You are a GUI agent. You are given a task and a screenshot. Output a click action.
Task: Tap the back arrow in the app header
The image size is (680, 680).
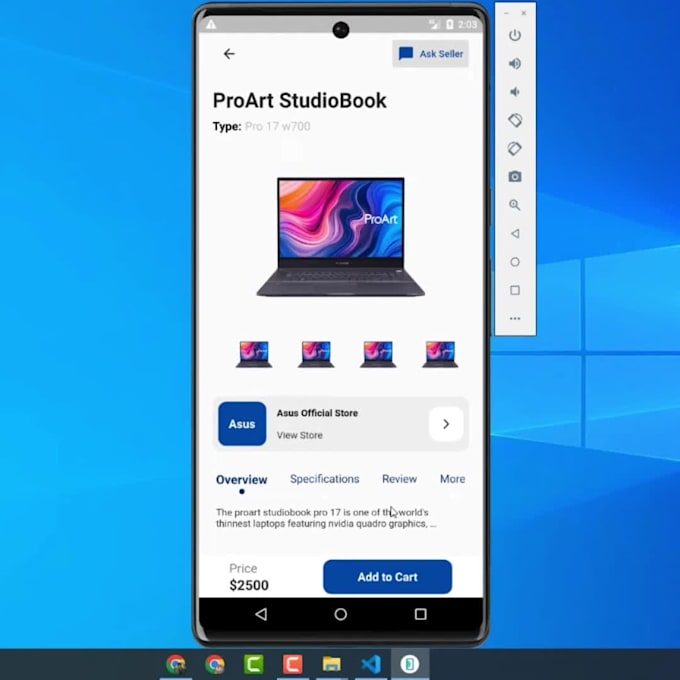229,54
